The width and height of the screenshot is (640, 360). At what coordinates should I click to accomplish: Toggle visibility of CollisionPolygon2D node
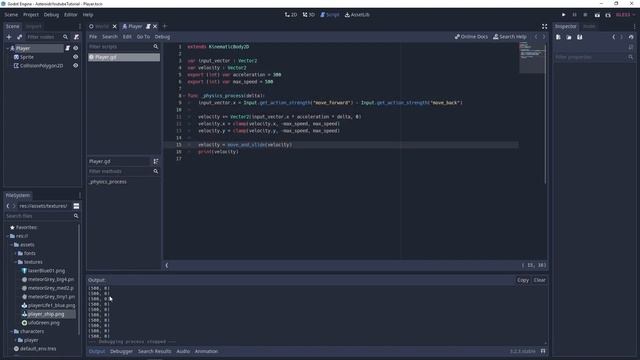76,66
